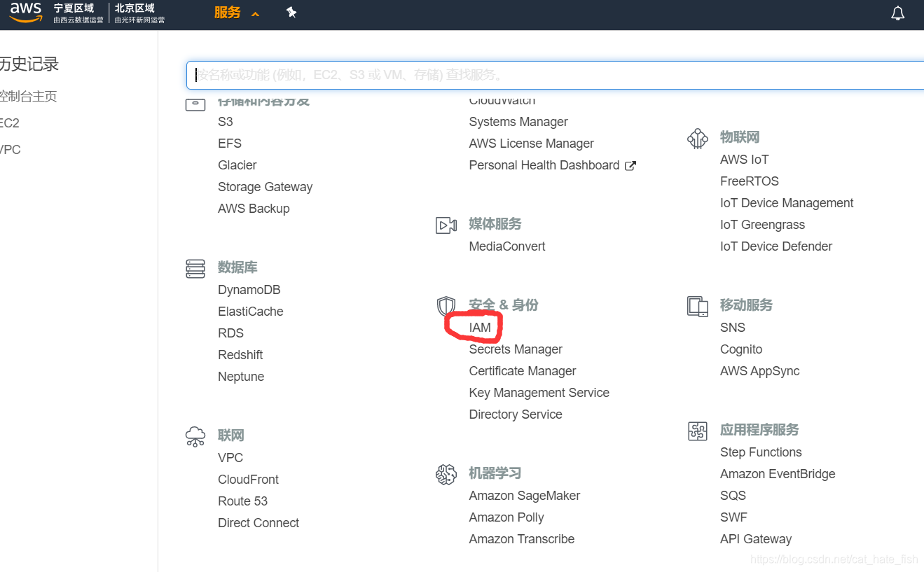Open Systems Manager service

[x=518, y=122]
